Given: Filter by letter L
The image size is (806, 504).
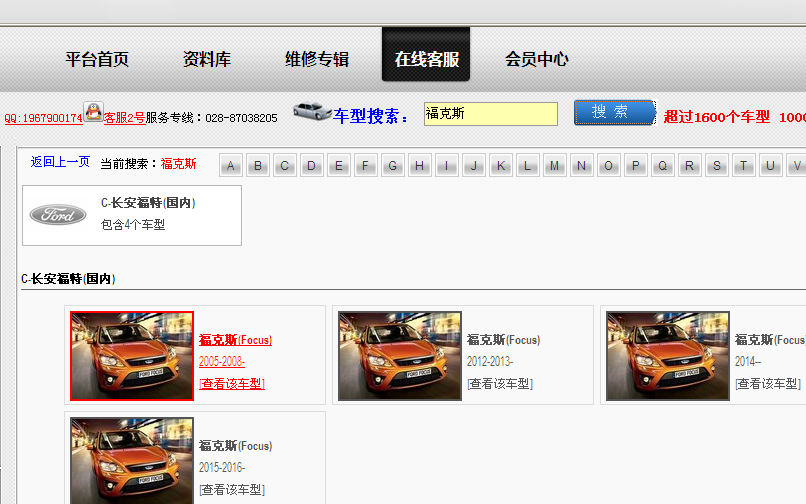Looking at the screenshot, I should click(x=527, y=166).
